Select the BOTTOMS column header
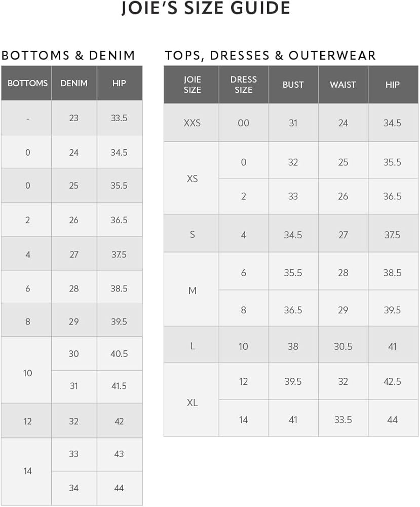The width and height of the screenshot is (420, 507). 28,83
